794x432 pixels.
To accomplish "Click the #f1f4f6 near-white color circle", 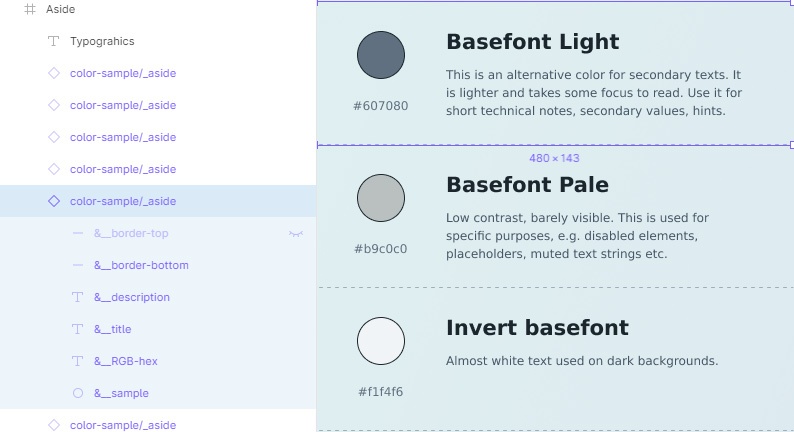I will (x=381, y=341).
